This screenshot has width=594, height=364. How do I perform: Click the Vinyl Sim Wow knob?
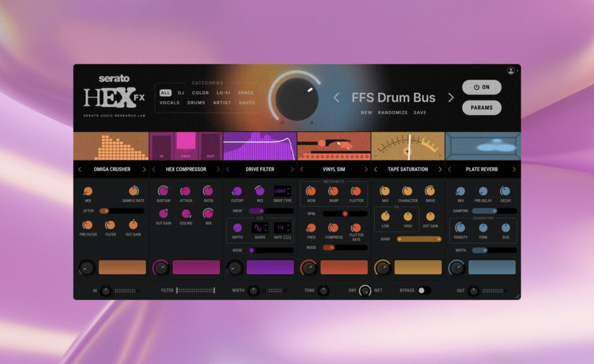(311, 191)
